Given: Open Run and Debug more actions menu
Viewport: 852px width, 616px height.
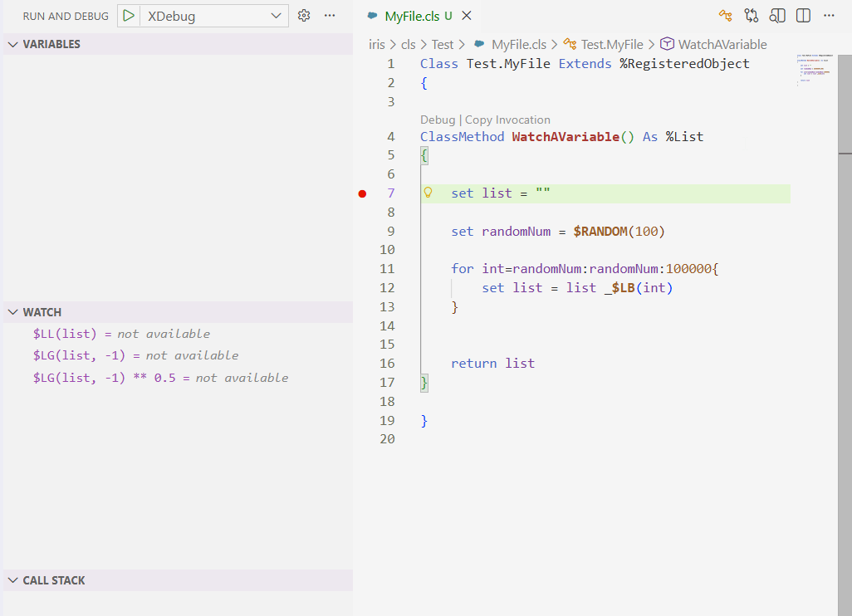Looking at the screenshot, I should (330, 16).
